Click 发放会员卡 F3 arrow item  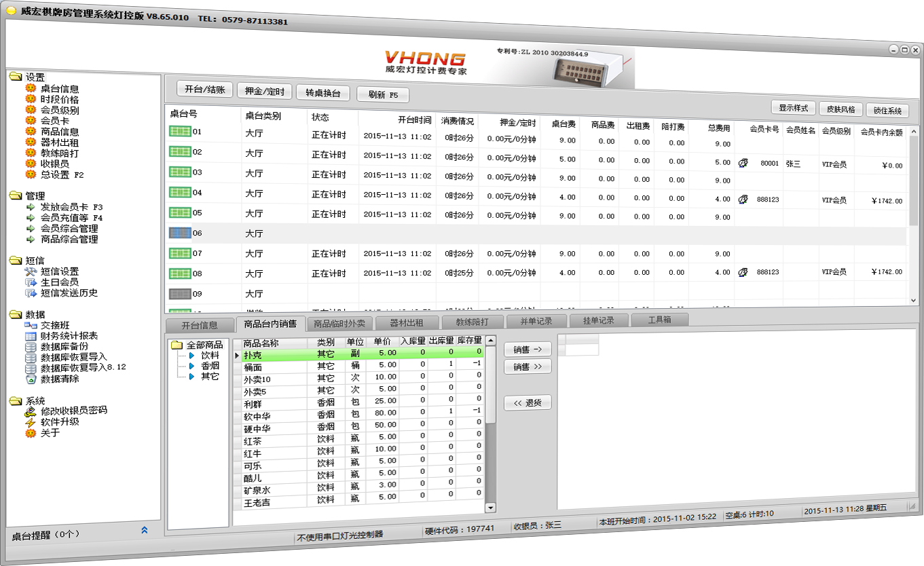coord(31,207)
